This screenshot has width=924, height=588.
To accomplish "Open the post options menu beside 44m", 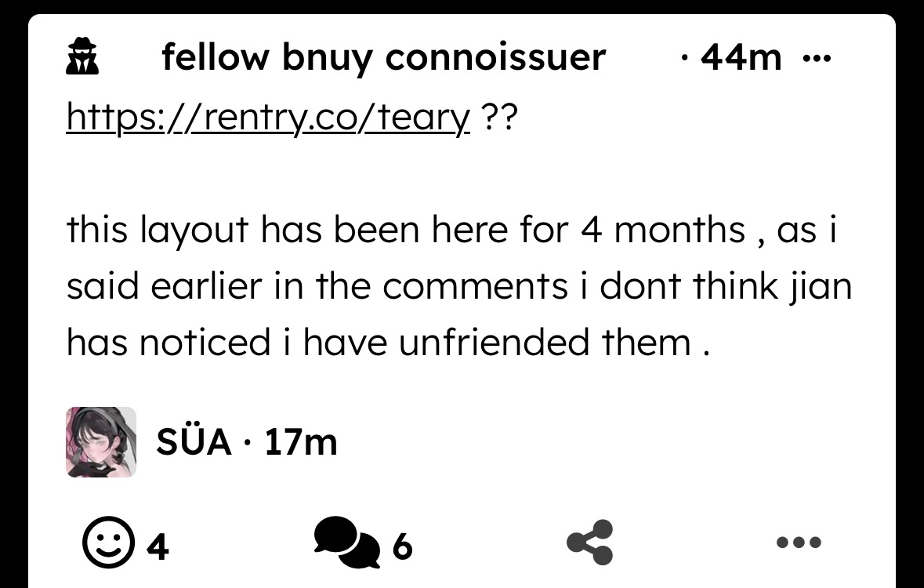I will (x=817, y=57).
